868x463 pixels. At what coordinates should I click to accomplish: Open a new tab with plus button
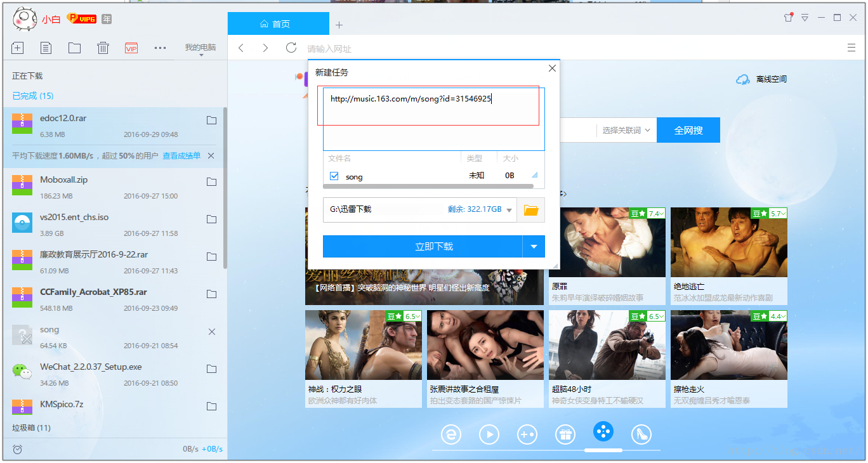[x=339, y=25]
